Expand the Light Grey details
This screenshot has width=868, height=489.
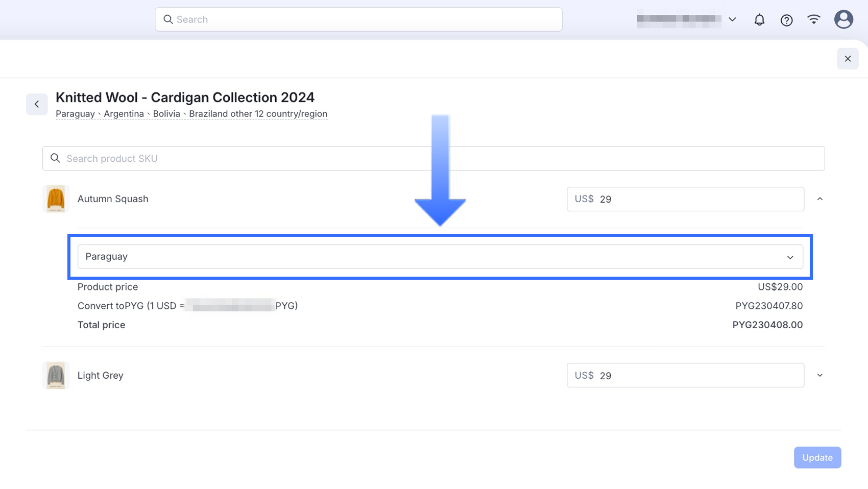tap(819, 375)
